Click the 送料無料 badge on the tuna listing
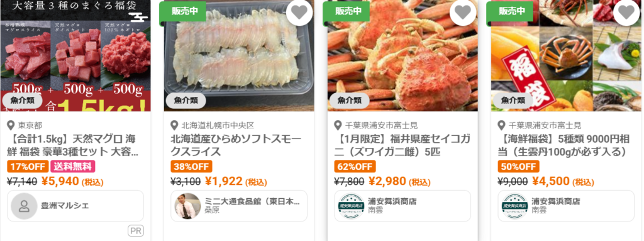Image resolution: width=644 pixels, height=241 pixels. tap(73, 167)
